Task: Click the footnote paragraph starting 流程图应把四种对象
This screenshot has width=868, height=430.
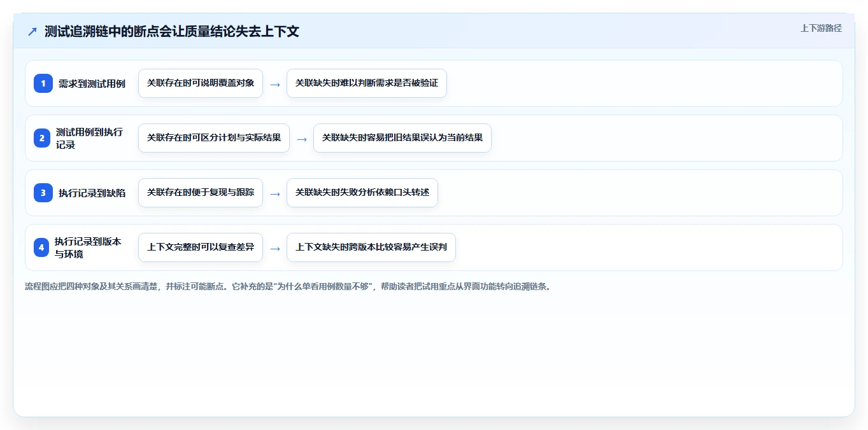Action: pos(288,286)
